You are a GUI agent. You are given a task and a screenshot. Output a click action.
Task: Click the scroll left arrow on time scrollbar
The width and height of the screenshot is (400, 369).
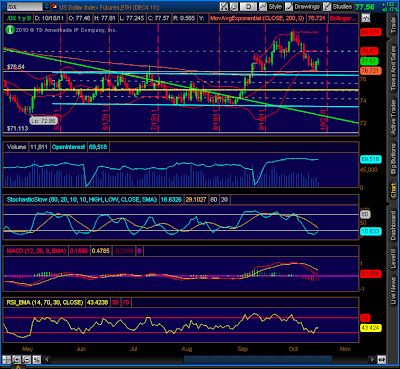coord(47,359)
